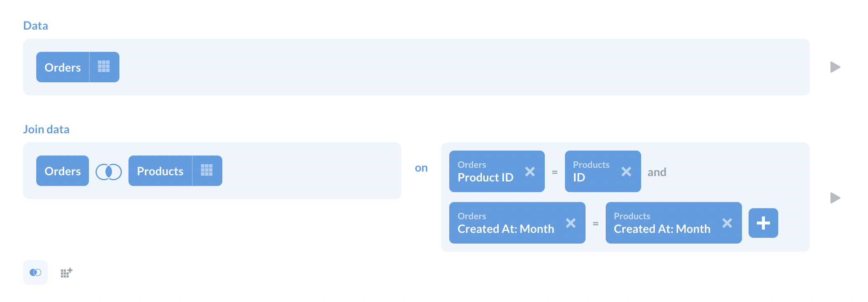Remove Orders Created At: Month field
Viewport: 868px width, 302px height.
click(571, 223)
